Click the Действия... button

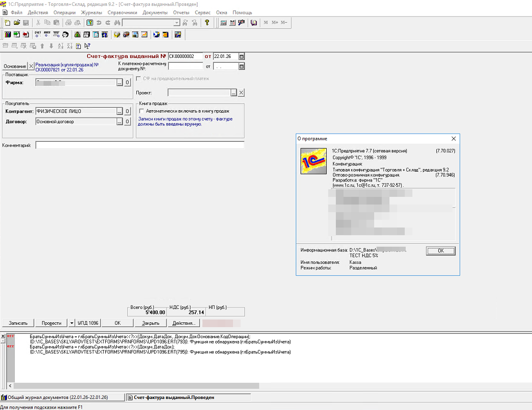tap(184, 323)
